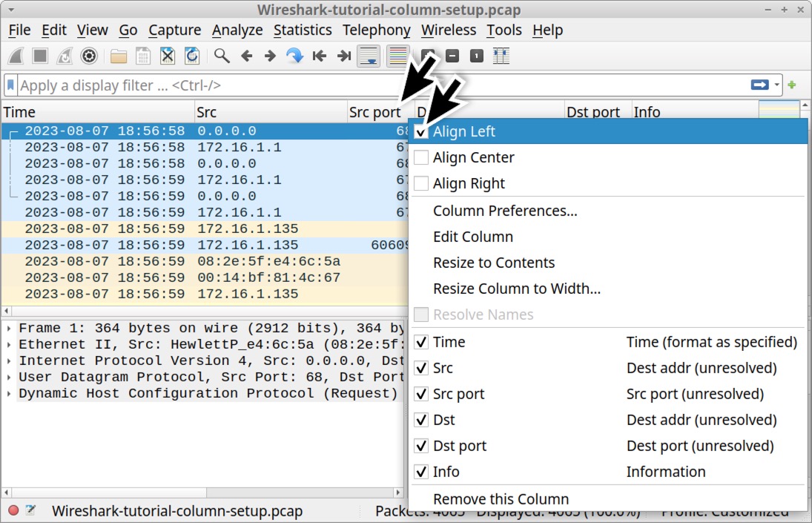This screenshot has height=523, width=812.
Task: Go to specified packet blue arrow
Action: pyautogui.click(x=294, y=56)
